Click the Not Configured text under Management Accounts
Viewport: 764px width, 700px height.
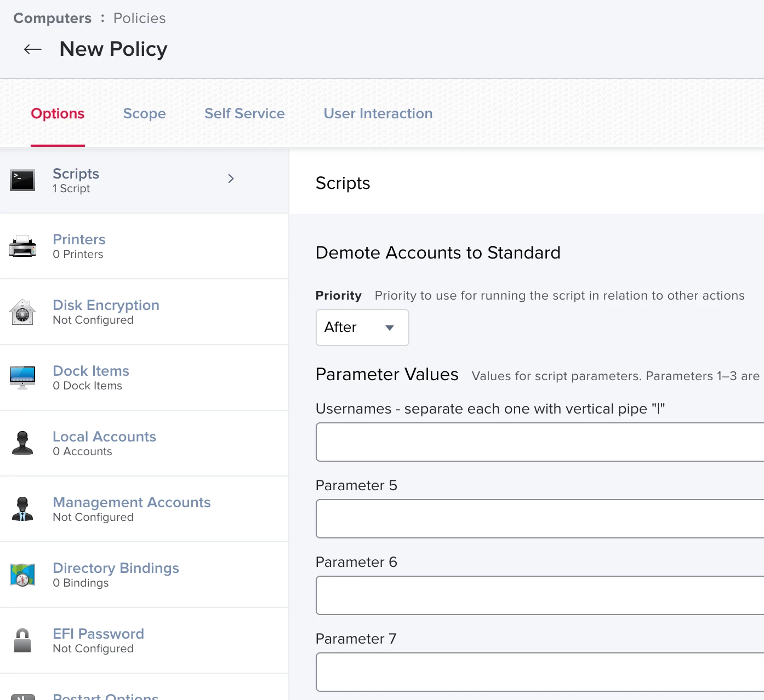pos(93,517)
